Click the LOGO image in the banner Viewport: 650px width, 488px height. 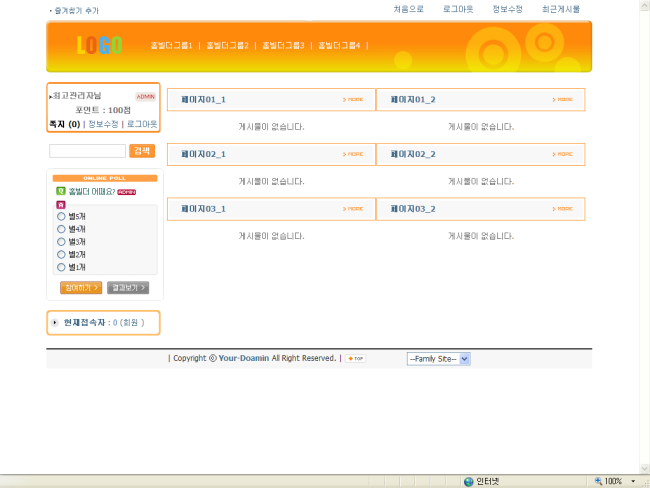point(99,45)
